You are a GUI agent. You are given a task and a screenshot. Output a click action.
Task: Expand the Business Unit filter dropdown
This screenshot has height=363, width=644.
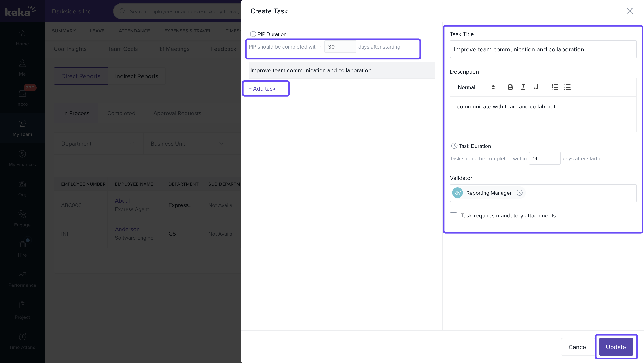187,144
